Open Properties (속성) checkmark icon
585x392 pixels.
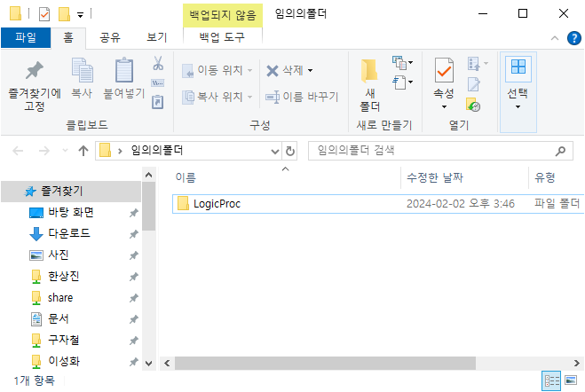pos(444,69)
